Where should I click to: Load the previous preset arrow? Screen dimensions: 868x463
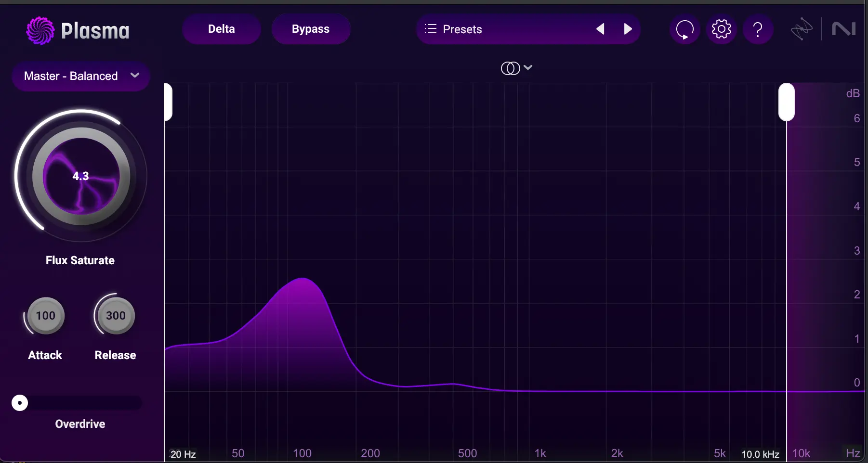(600, 29)
